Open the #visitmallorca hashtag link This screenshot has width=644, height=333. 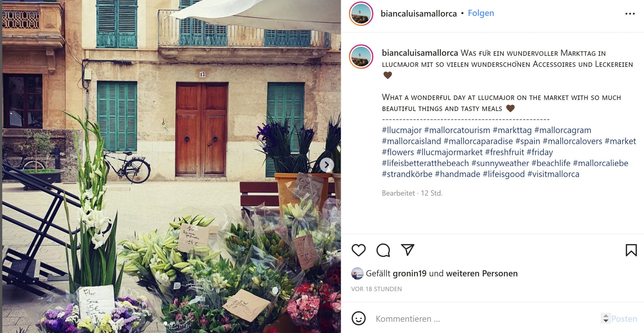(x=553, y=174)
